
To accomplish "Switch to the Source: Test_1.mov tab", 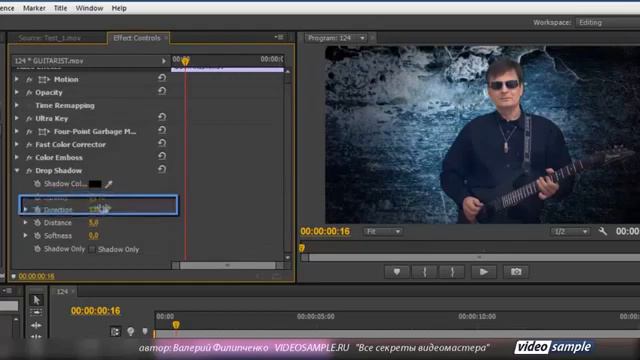I will (49, 38).
